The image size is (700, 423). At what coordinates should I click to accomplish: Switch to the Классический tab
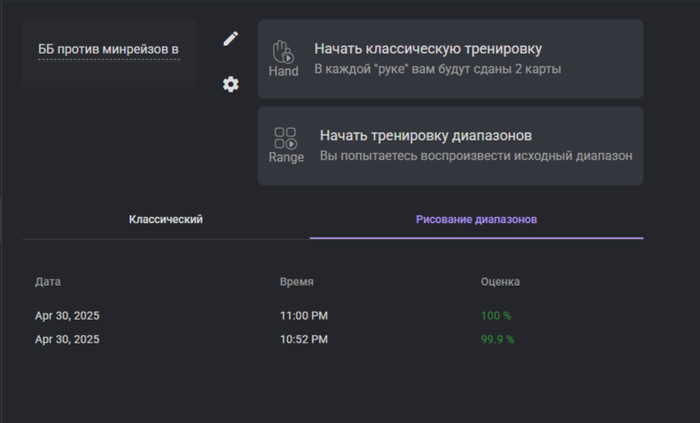166,220
